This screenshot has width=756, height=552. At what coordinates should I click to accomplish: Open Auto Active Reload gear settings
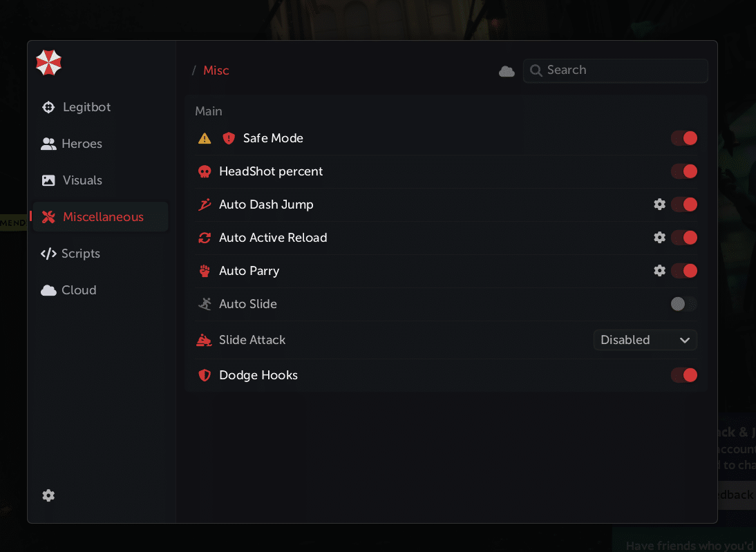[660, 238]
